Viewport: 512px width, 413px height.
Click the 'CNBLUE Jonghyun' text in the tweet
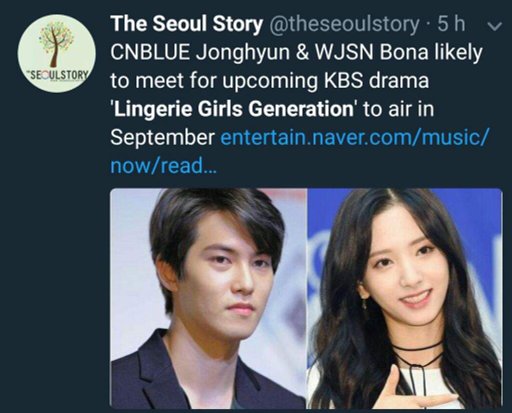200,53
